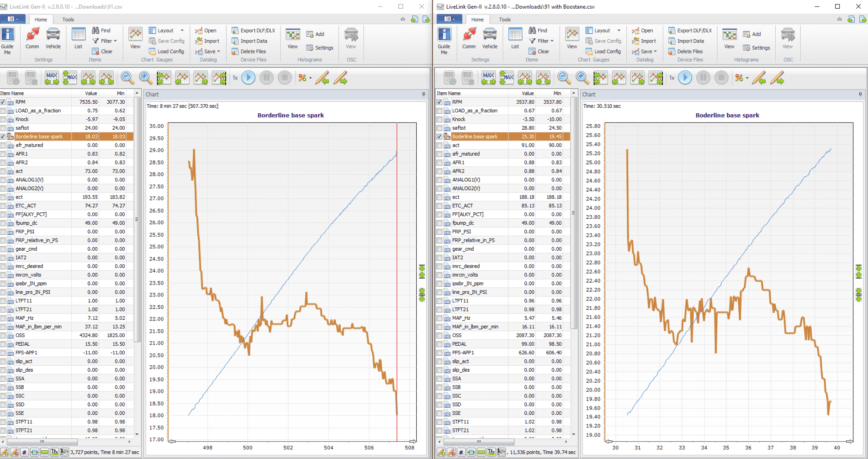This screenshot has width=868, height=459.
Task: Zoom out the chart in left window
Action: (127, 78)
